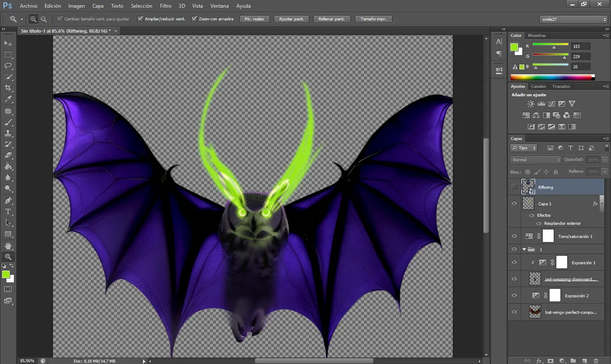Viewport: 611px width, 364px height.
Task: Open the Ventana menu
Action: click(x=220, y=6)
